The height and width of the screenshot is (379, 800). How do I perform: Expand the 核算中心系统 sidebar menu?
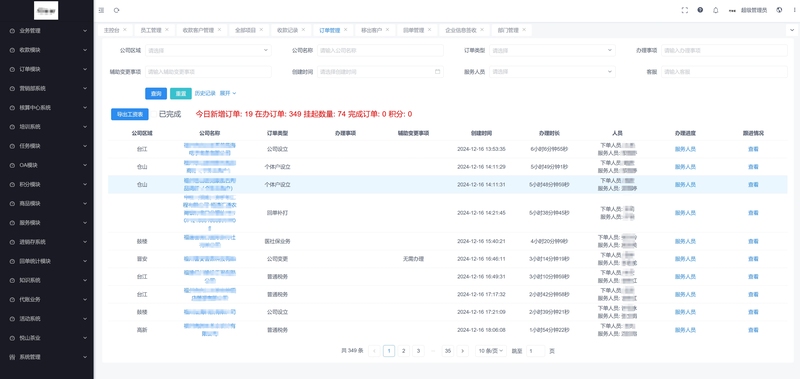tap(46, 108)
